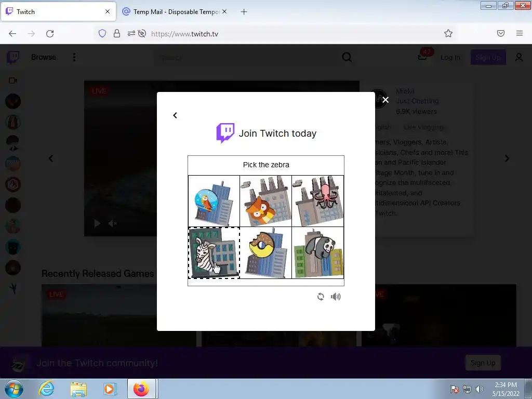Click the followed channels camera icon

pyautogui.click(x=13, y=81)
